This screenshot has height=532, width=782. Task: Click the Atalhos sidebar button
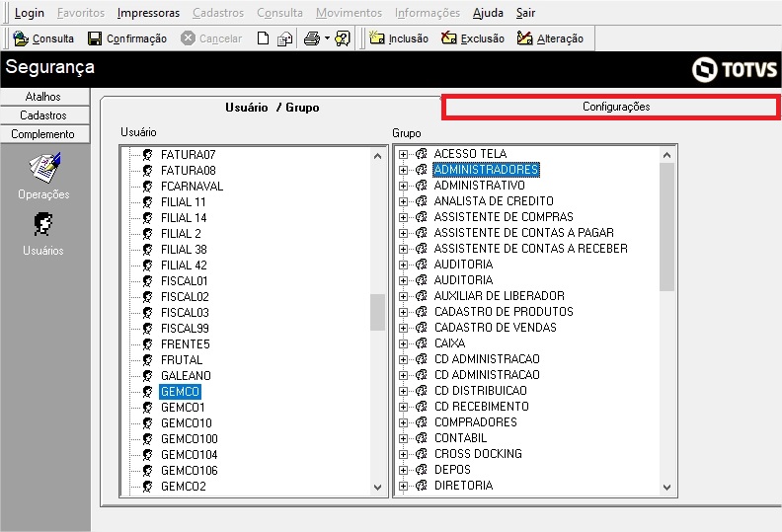point(43,97)
